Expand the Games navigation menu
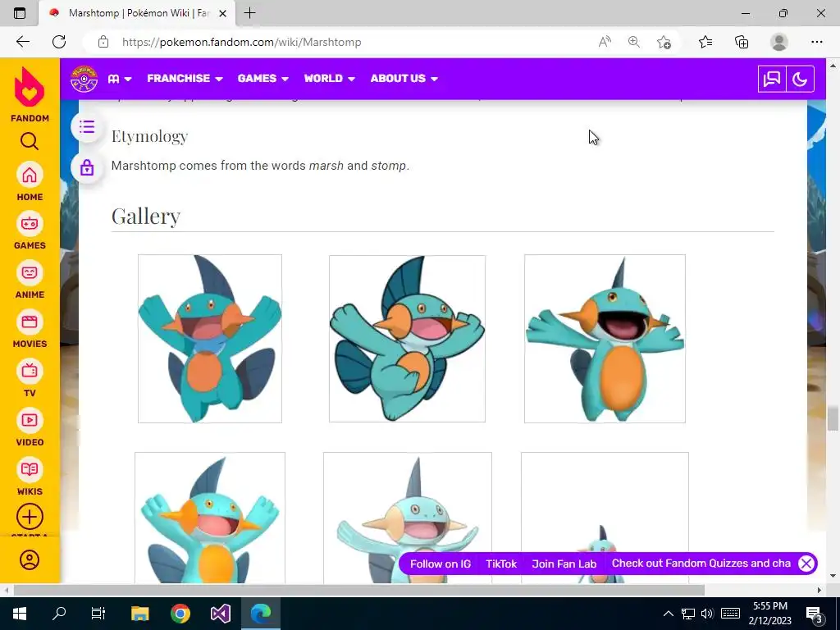This screenshot has height=630, width=840. pos(263,78)
